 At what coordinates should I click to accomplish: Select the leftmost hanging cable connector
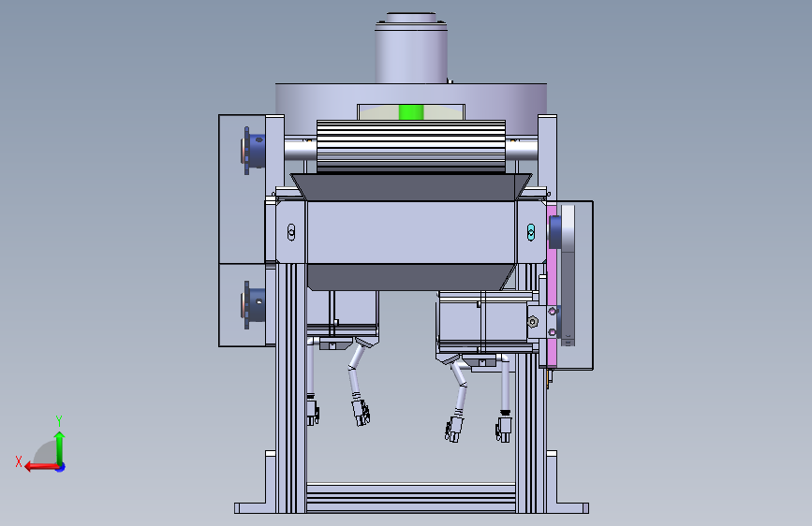(312, 411)
